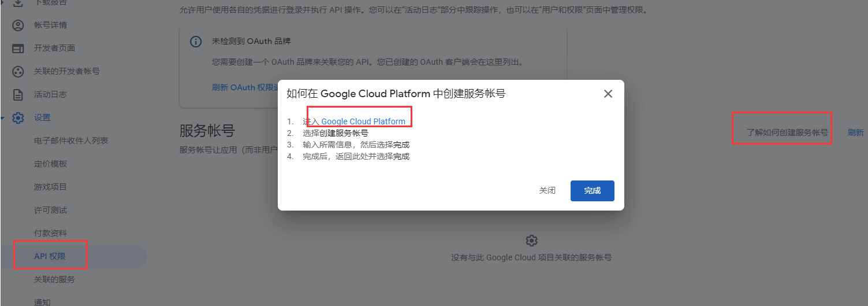This screenshot has height=306, width=868.
Task: Click the 完成 button in dialog
Action: [x=593, y=191]
